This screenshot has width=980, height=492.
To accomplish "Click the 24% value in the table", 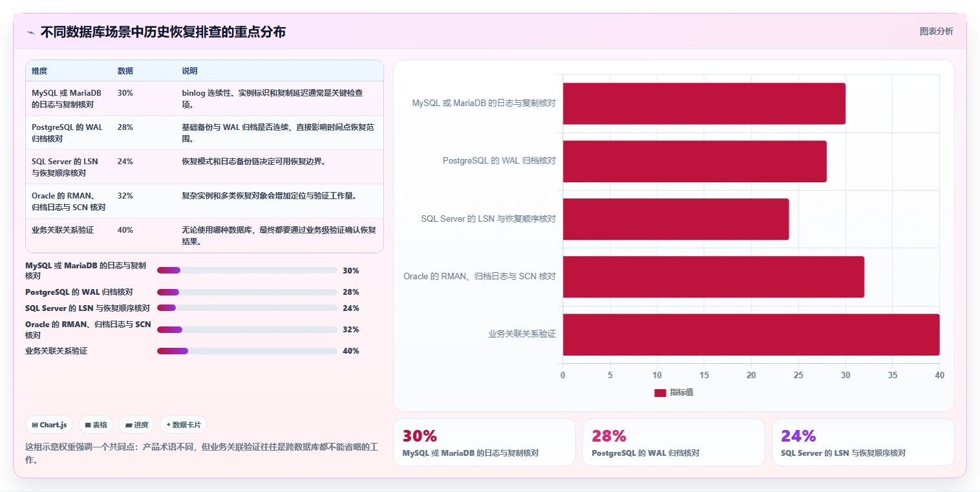I will click(x=125, y=162).
